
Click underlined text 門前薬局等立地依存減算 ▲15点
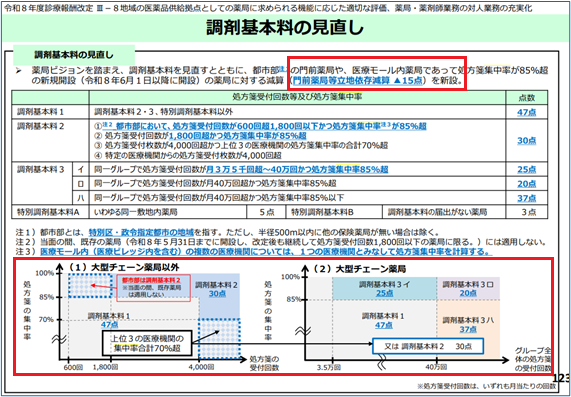(358, 81)
